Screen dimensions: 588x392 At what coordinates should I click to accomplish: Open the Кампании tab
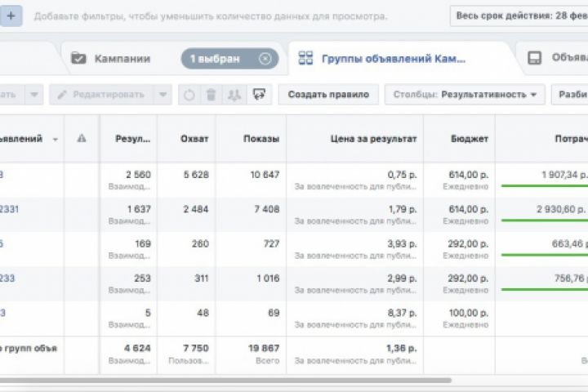(122, 59)
